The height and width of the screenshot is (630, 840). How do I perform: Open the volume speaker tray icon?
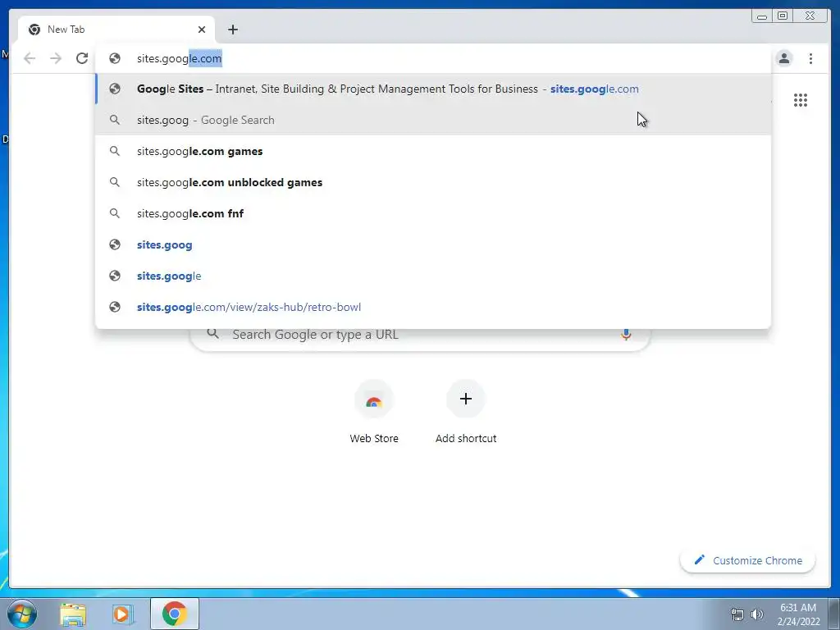pyautogui.click(x=756, y=614)
